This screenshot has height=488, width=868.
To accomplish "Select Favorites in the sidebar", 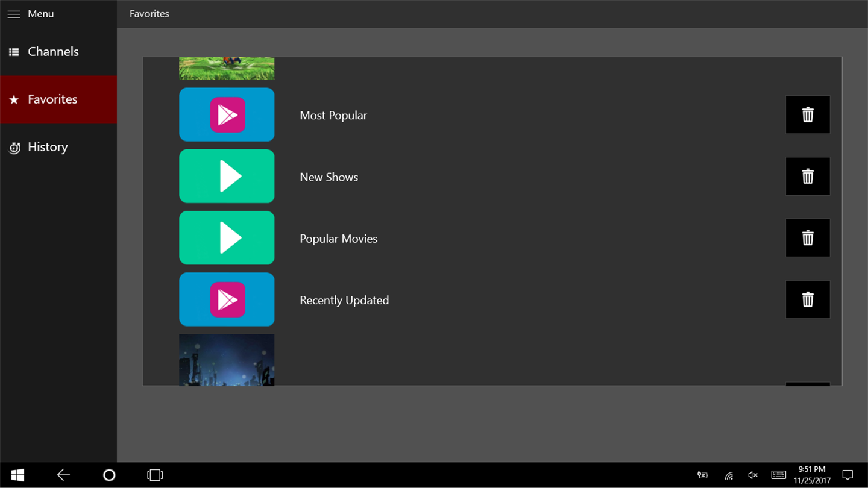I will click(58, 99).
